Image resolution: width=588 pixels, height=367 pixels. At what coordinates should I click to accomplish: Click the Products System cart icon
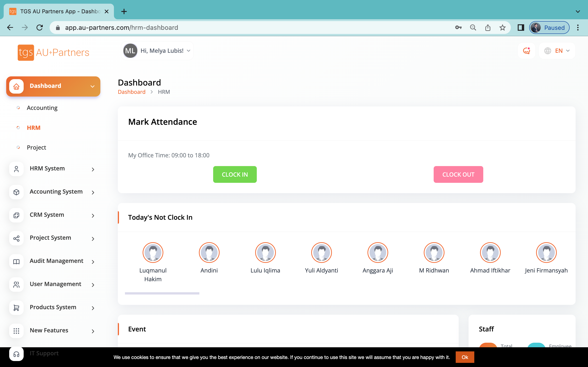[16, 308]
